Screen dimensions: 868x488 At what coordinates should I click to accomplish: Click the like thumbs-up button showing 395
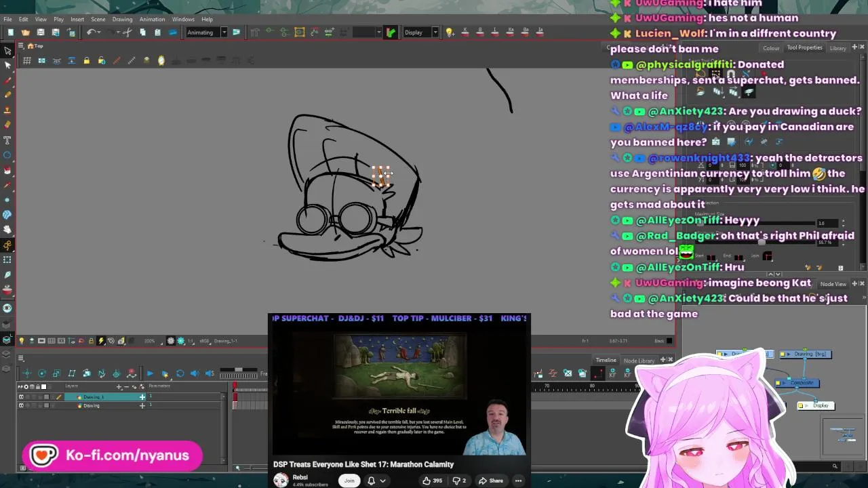(432, 481)
